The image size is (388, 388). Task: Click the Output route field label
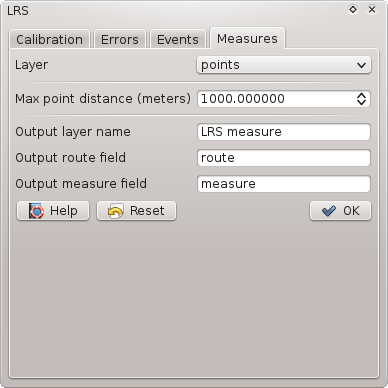tap(71, 158)
